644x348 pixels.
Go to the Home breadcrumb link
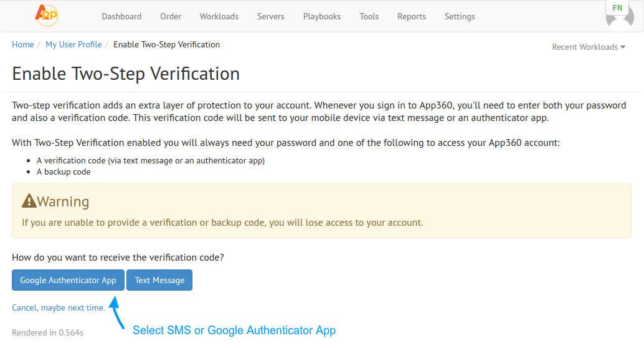click(22, 44)
